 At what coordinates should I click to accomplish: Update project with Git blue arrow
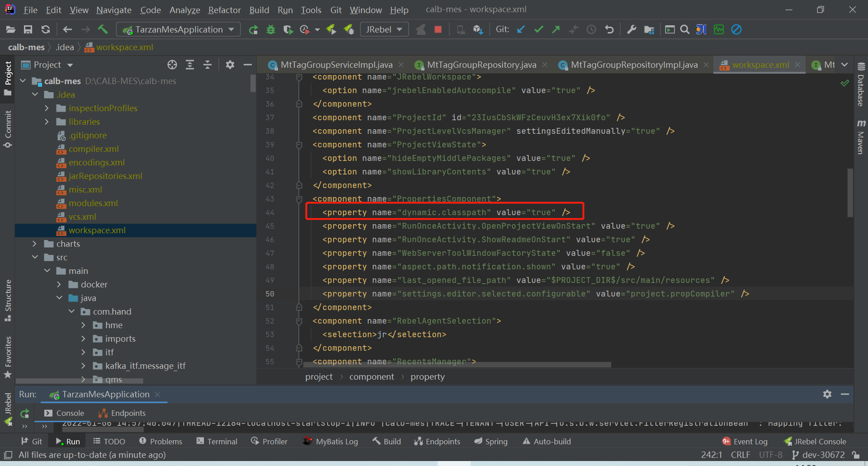[x=521, y=30]
